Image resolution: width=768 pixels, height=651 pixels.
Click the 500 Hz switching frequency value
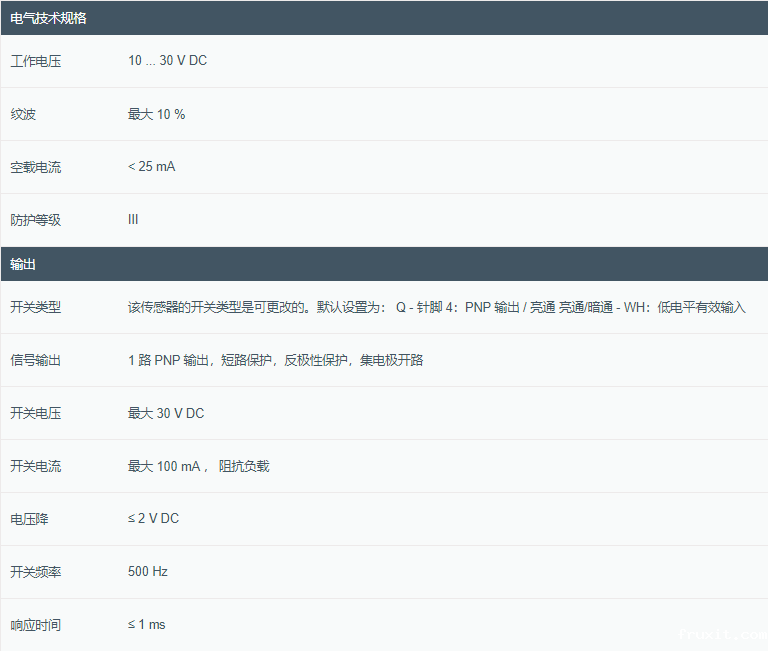point(148,572)
